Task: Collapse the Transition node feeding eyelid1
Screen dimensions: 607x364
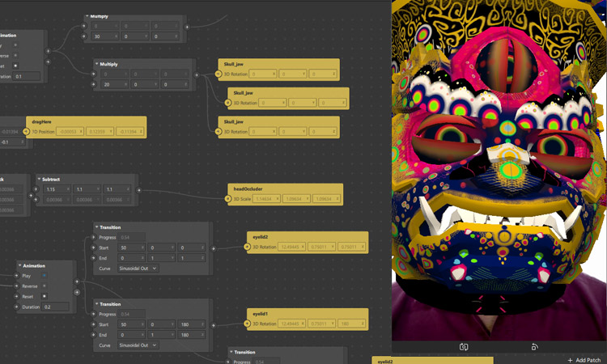Action: tap(97, 304)
